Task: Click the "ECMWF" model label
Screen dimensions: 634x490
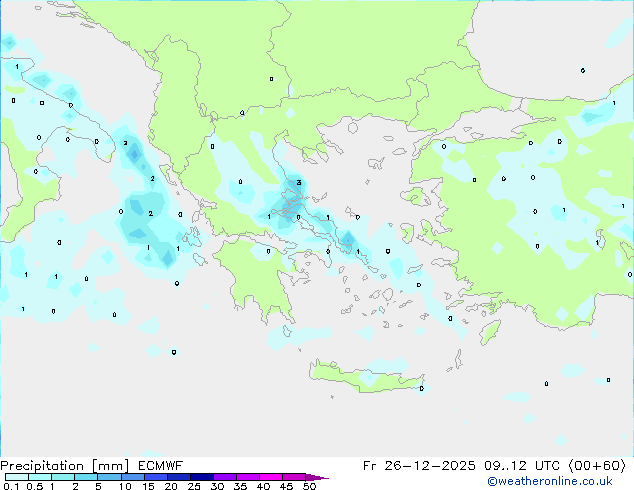Action: [161, 466]
